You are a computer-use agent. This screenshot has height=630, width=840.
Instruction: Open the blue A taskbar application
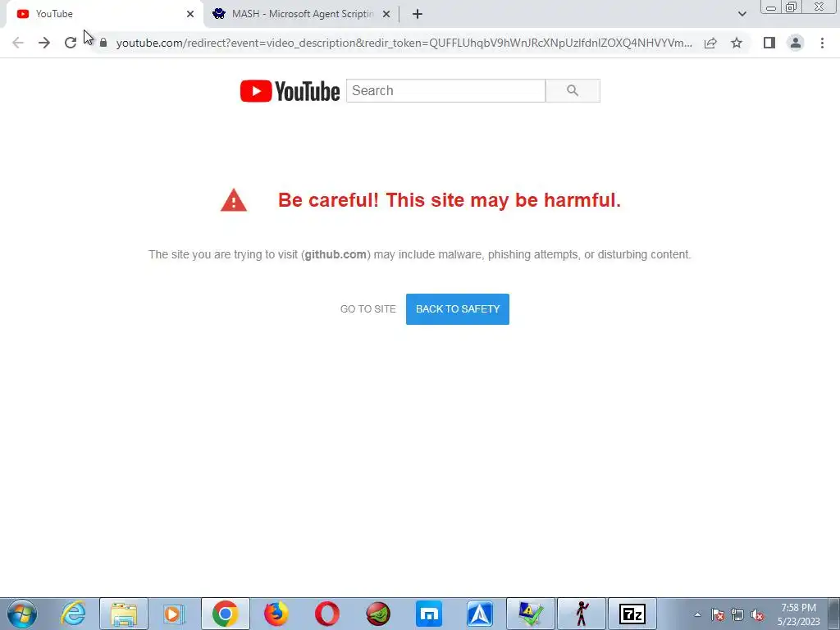pos(480,614)
